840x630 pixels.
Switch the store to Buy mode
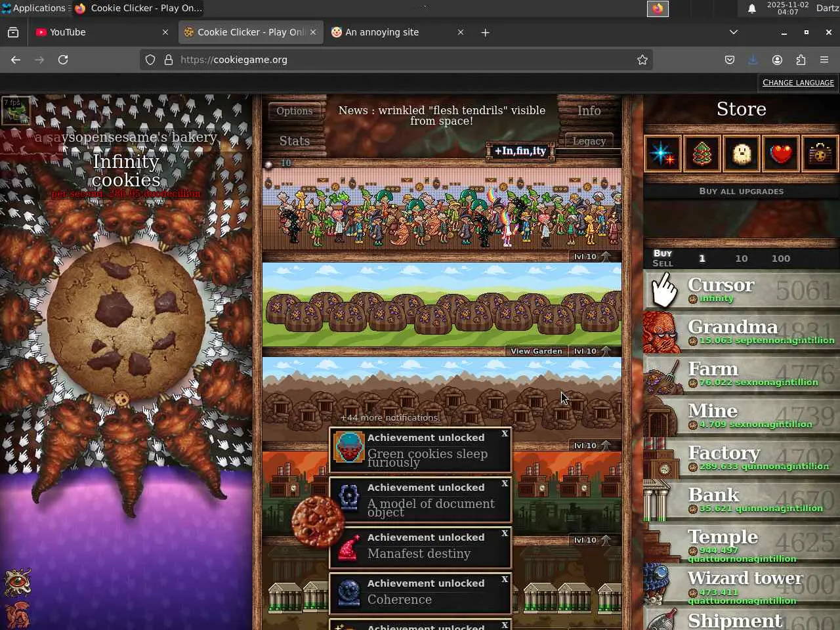point(663,253)
